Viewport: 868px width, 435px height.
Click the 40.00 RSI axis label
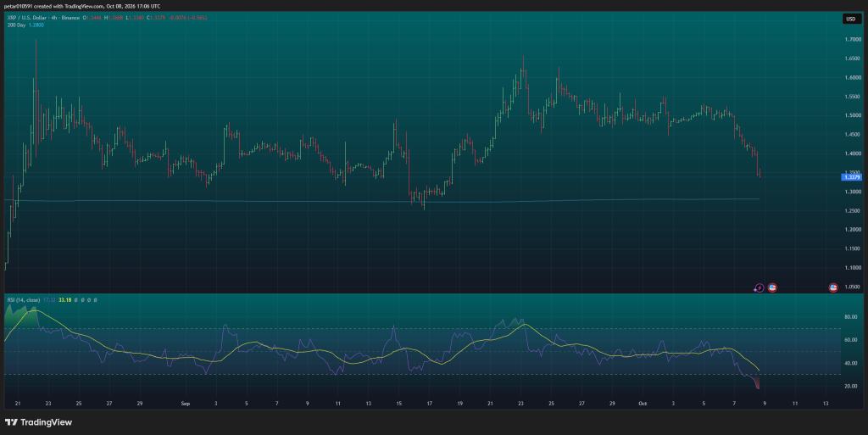pos(851,364)
